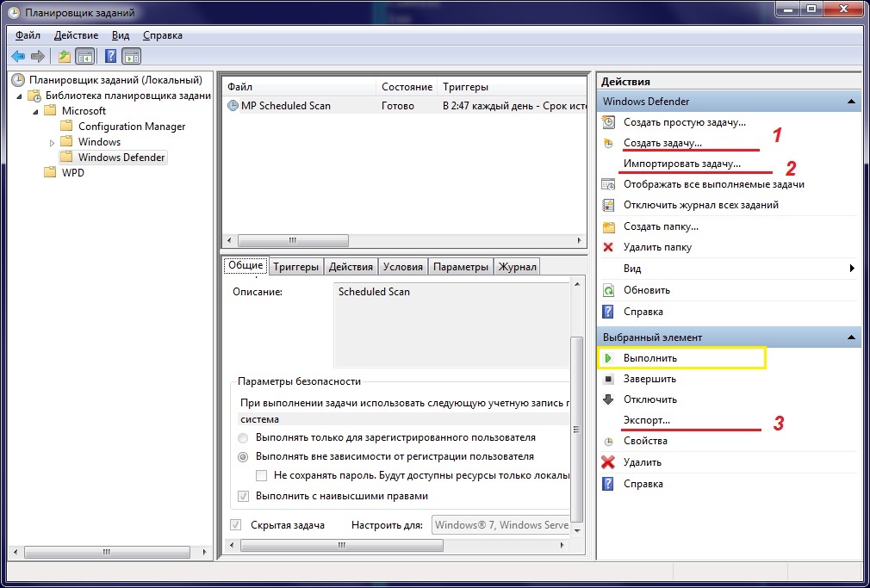Image resolution: width=870 pixels, height=588 pixels.
Task: Click the MP Scheduled Scan clock icon
Action: click(233, 105)
